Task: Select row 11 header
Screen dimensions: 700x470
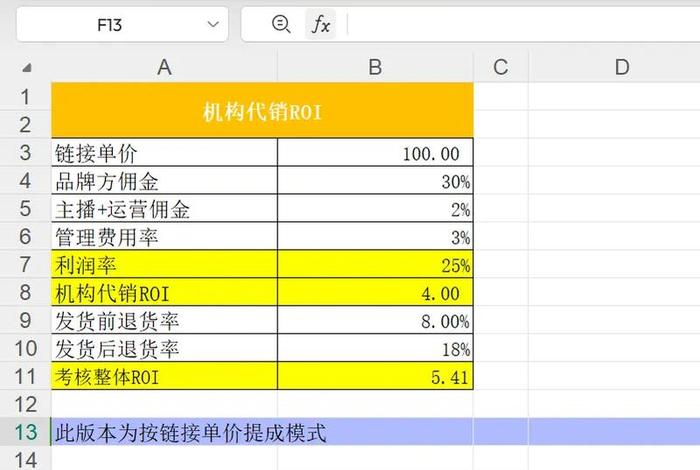Action: (25, 376)
